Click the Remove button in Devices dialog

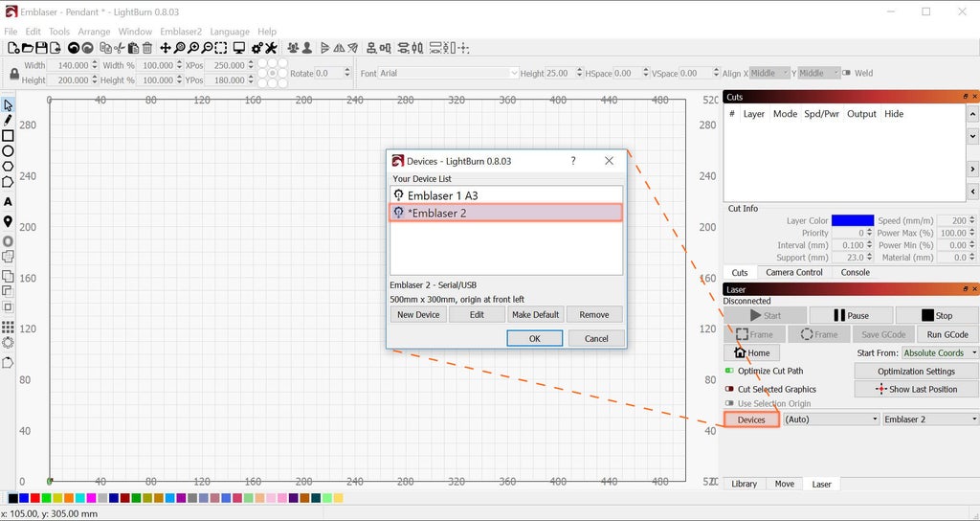[594, 314]
